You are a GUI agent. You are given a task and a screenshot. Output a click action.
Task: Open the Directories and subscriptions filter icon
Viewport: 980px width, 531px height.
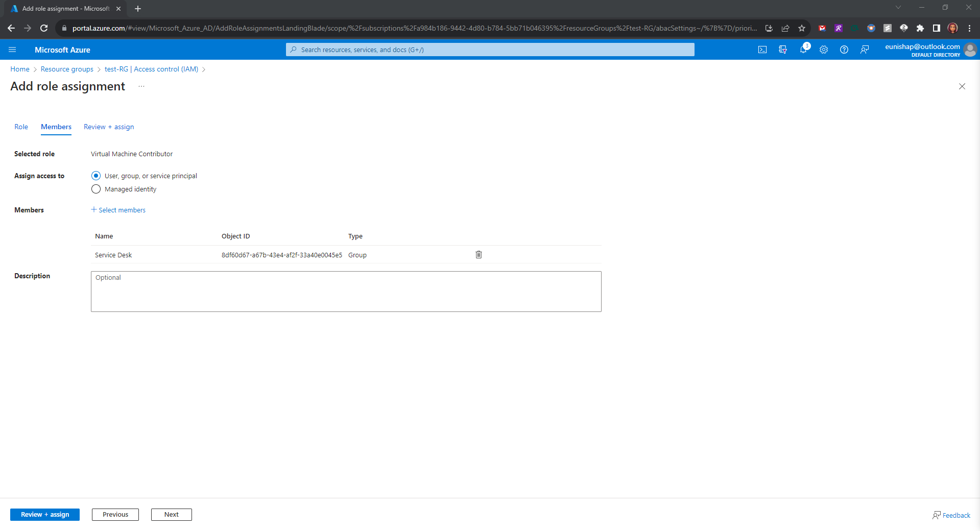pos(783,50)
